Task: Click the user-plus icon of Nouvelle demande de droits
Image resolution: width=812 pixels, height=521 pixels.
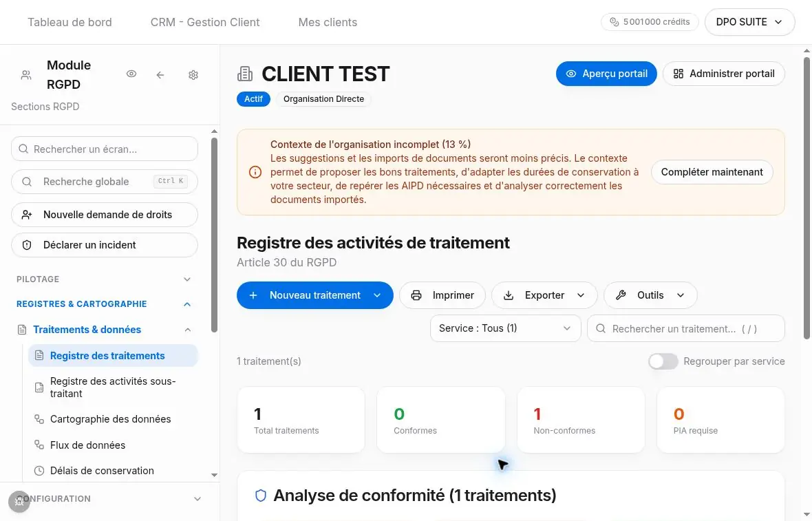Action: pyautogui.click(x=27, y=215)
